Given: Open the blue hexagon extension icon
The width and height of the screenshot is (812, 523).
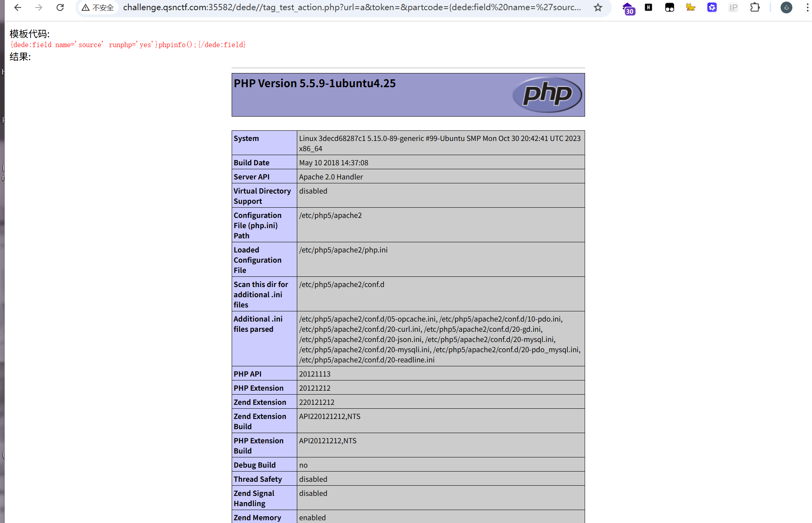Looking at the screenshot, I should 712,7.
